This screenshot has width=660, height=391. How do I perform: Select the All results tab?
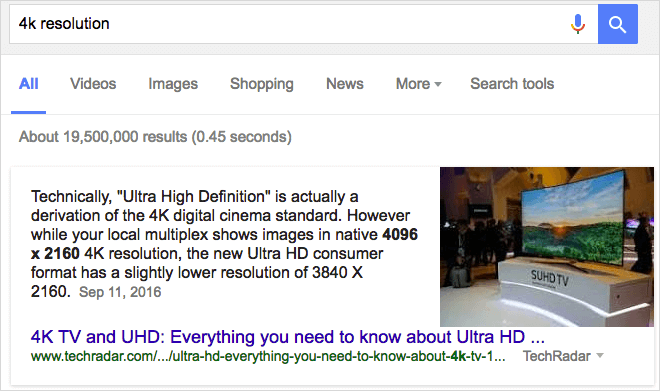[x=29, y=84]
